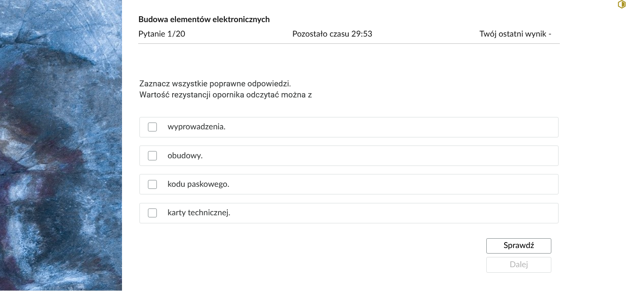The image size is (644, 291).
Task: Toggle the contrast mode hexagon in corner
Action: click(x=621, y=4)
